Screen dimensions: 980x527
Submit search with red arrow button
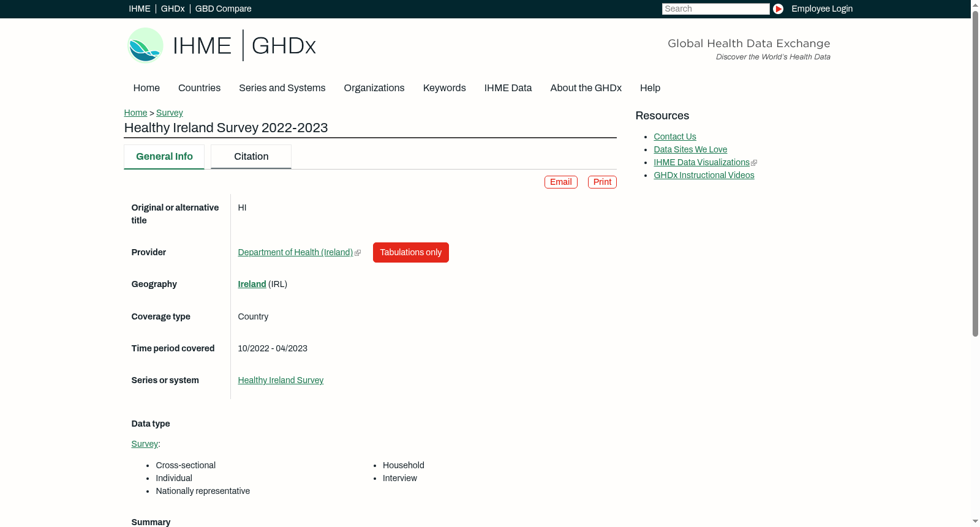click(x=778, y=9)
